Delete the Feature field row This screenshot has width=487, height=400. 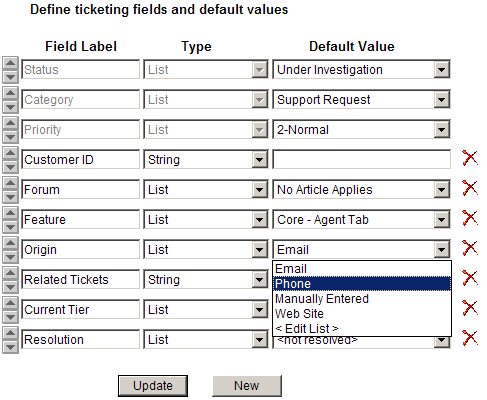click(x=470, y=218)
